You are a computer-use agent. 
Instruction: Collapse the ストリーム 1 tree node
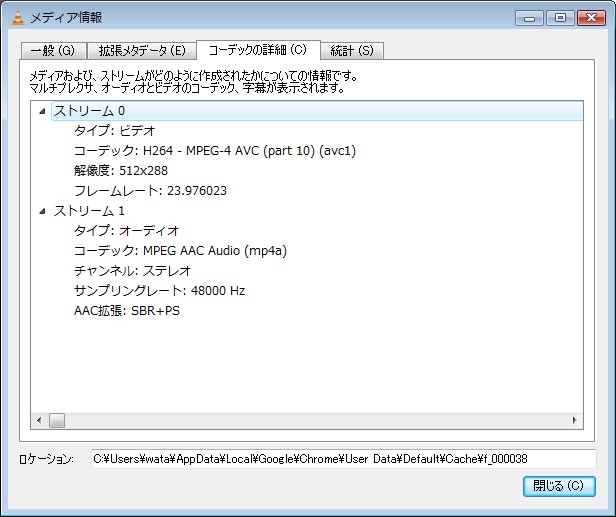click(42, 211)
